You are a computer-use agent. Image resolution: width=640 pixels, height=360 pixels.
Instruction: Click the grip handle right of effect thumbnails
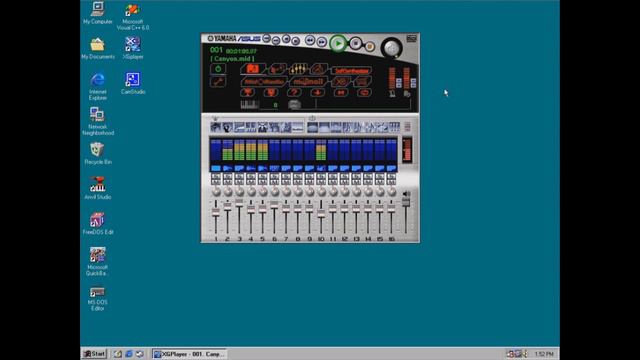pyautogui.click(x=407, y=127)
